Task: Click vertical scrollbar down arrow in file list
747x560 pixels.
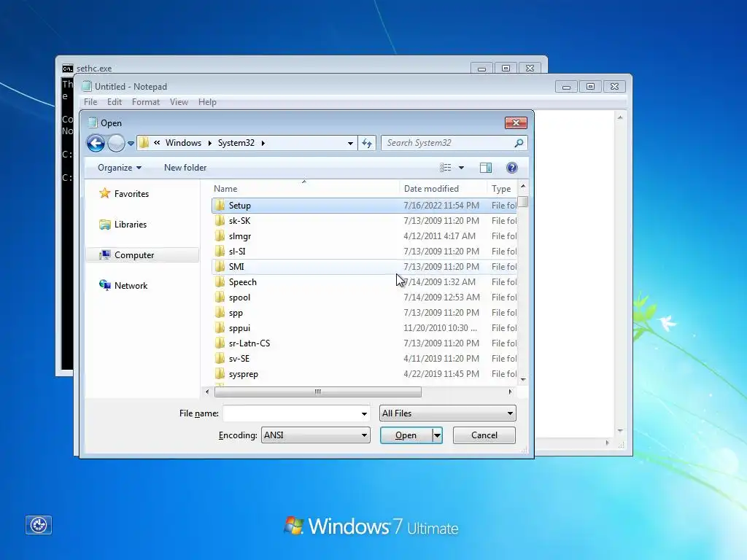Action: (523, 379)
